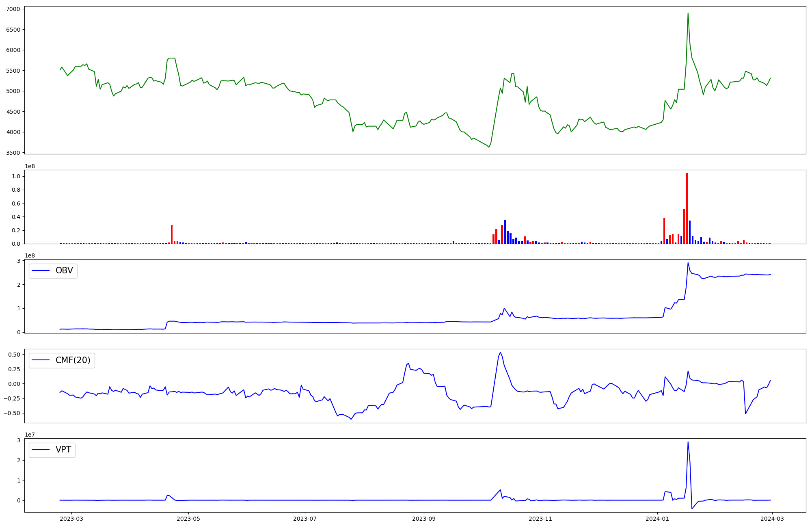812x528 pixels.
Task: Click the CMF(20) legend label
Action: tap(73, 360)
